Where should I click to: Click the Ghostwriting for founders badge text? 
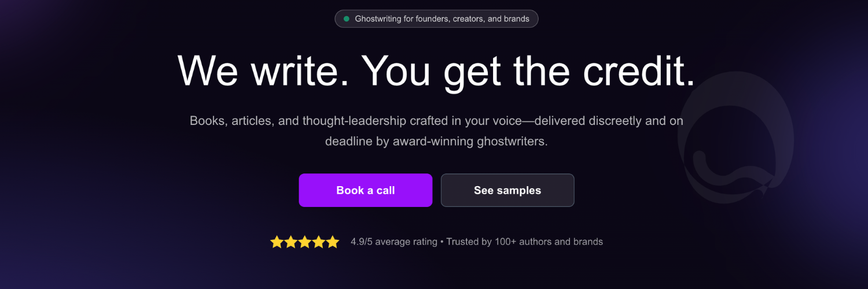(442, 19)
